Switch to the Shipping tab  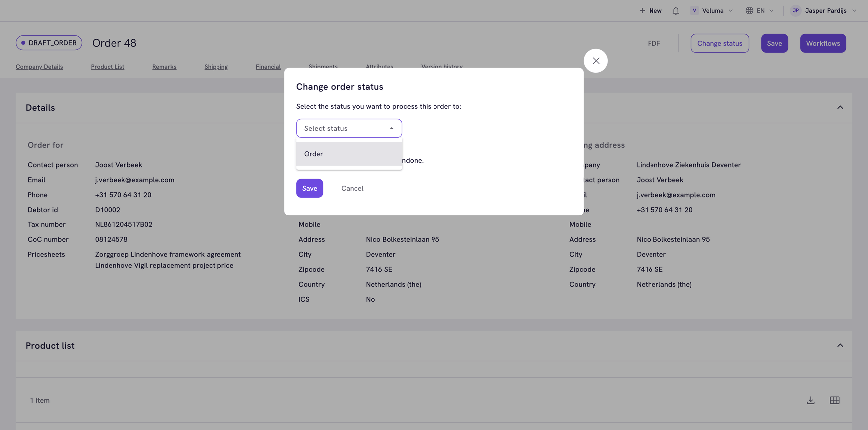click(216, 67)
